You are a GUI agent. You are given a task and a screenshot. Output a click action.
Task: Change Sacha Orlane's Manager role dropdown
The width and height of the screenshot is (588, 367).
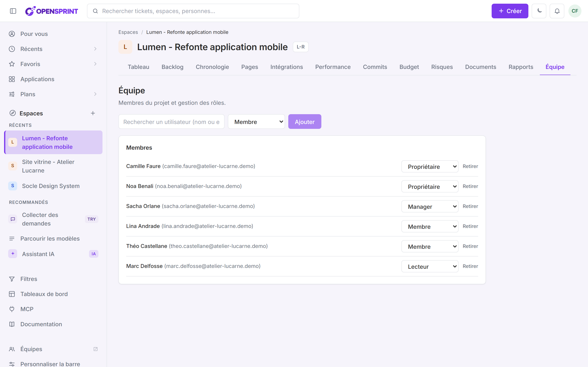coord(430,206)
